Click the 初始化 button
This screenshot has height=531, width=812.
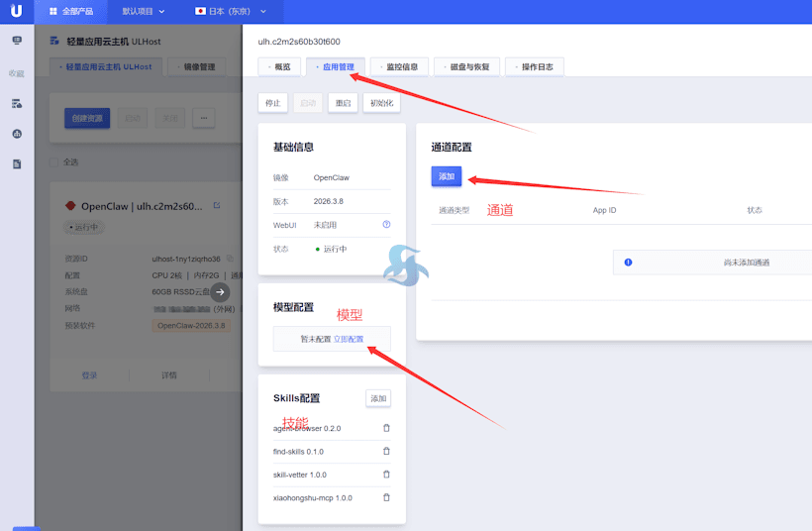coord(381,103)
